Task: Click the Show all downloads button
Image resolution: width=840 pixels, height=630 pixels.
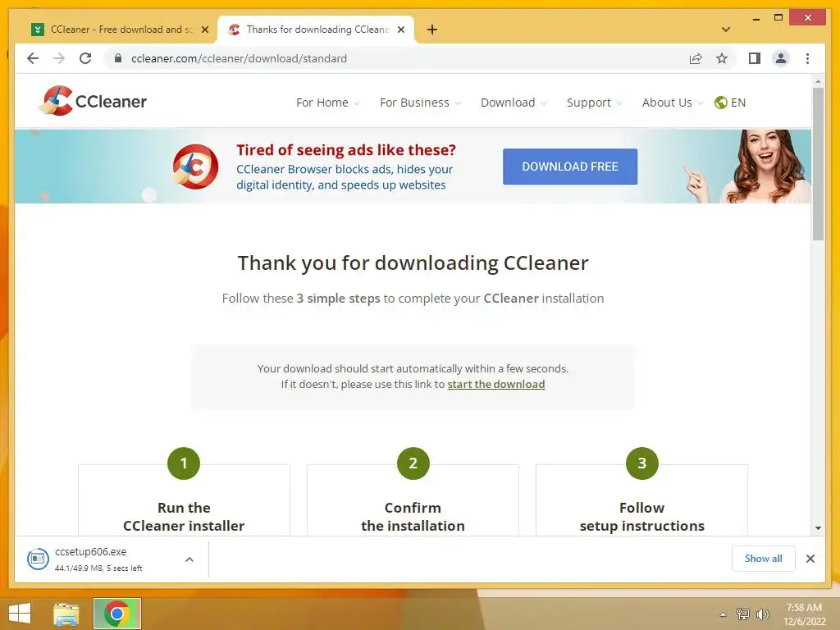Action: [764, 558]
